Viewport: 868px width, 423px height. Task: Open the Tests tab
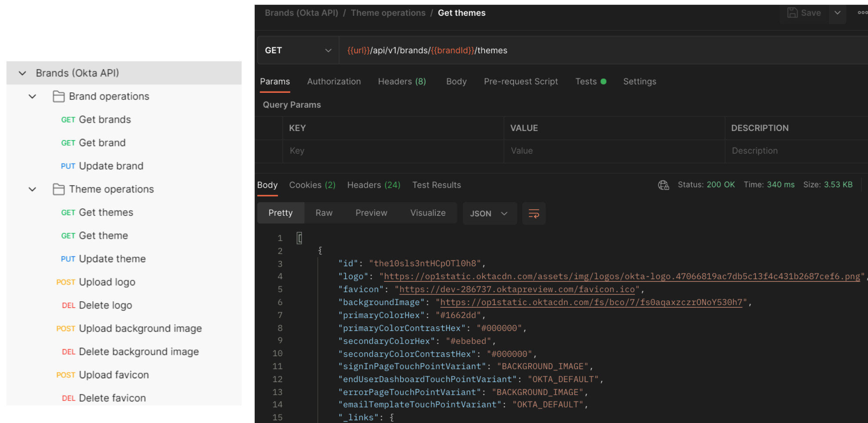586,81
